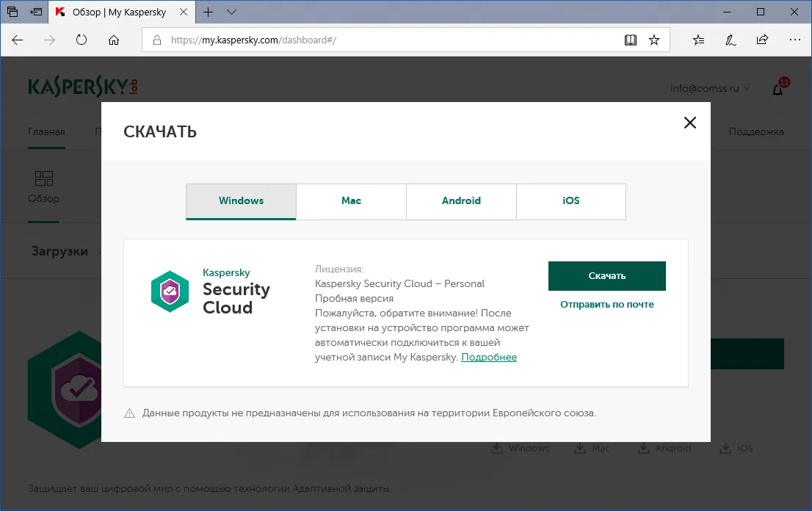Click the Скачать download button
812x511 pixels.
[606, 275]
